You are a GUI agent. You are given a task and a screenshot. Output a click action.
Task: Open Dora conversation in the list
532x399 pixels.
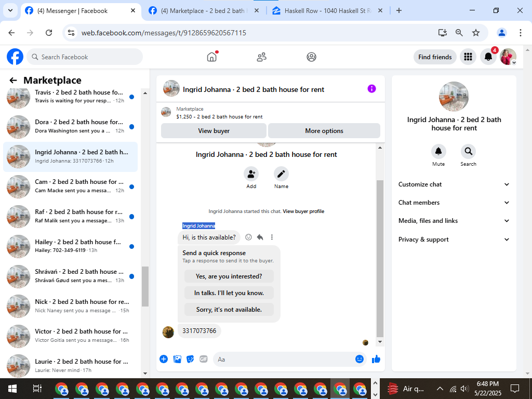click(x=71, y=127)
